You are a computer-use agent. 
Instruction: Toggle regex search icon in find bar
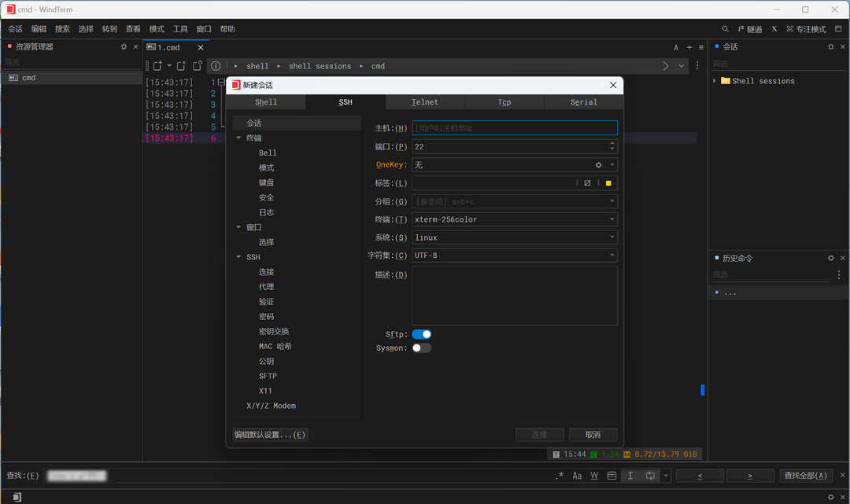pyautogui.click(x=560, y=476)
